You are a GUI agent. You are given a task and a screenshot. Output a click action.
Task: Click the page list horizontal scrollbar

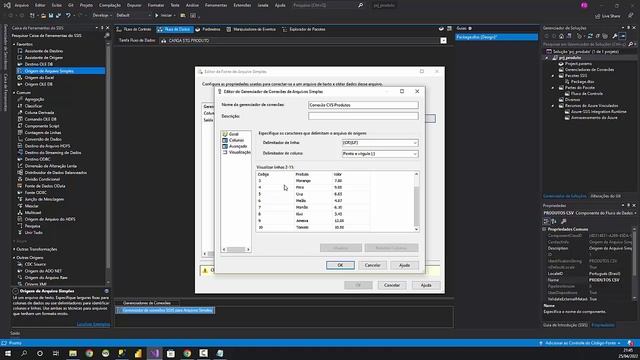pos(236,249)
